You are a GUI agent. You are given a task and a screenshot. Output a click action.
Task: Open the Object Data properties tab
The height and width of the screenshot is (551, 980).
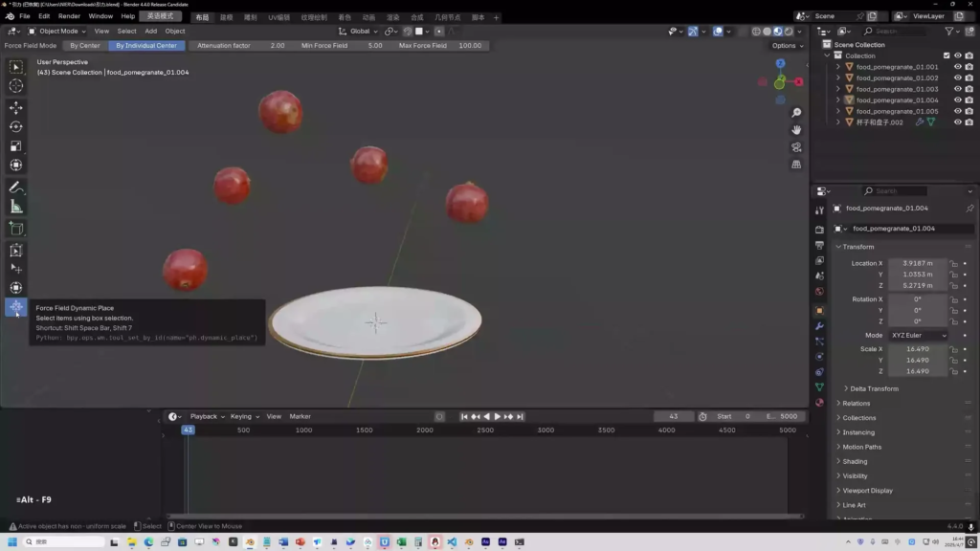(819, 387)
